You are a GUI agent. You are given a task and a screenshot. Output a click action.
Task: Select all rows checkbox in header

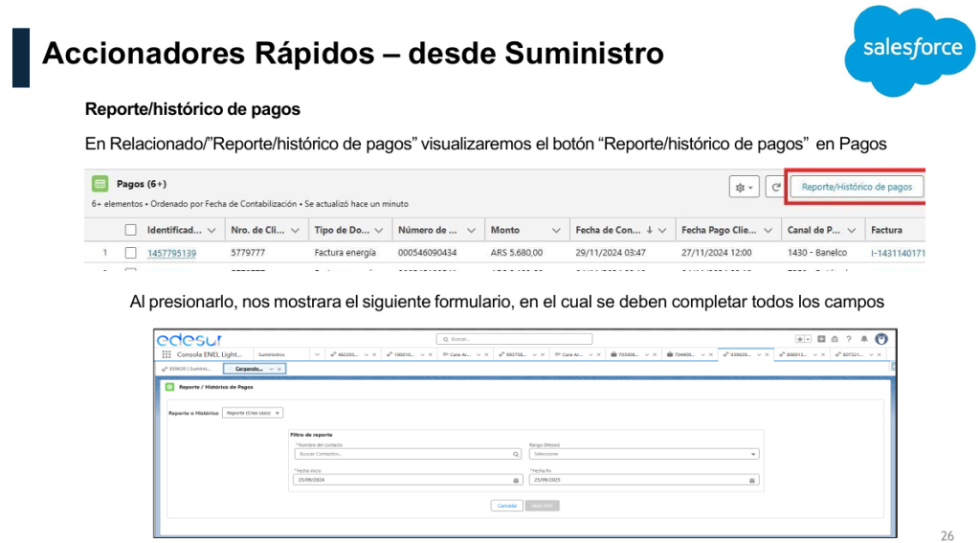click(130, 230)
